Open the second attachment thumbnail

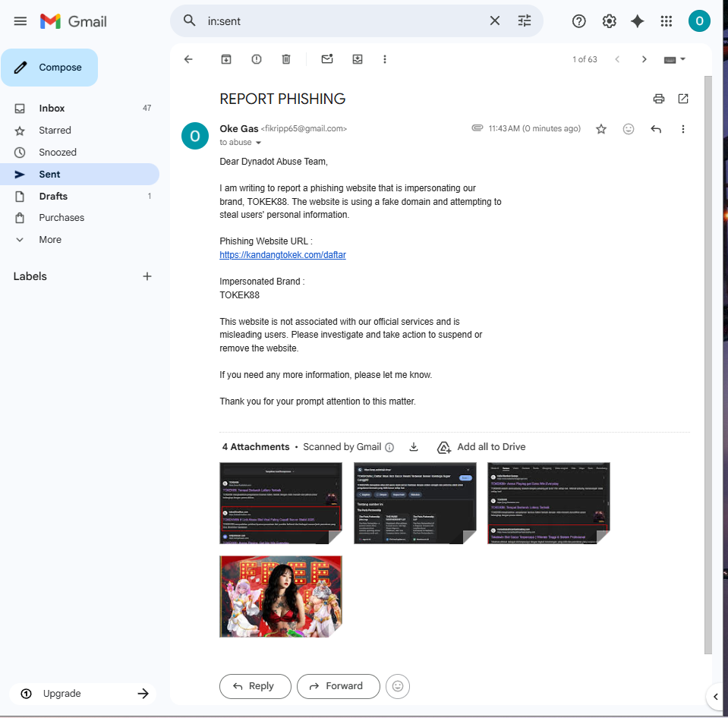tap(415, 503)
